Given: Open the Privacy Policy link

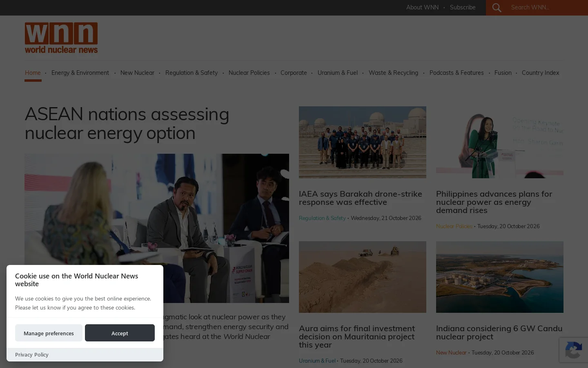Looking at the screenshot, I should pyautogui.click(x=32, y=355).
